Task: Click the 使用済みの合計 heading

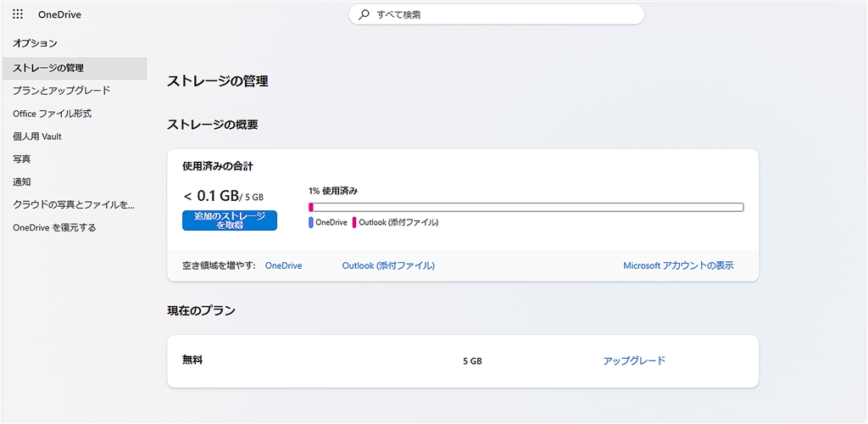Action: [x=218, y=166]
